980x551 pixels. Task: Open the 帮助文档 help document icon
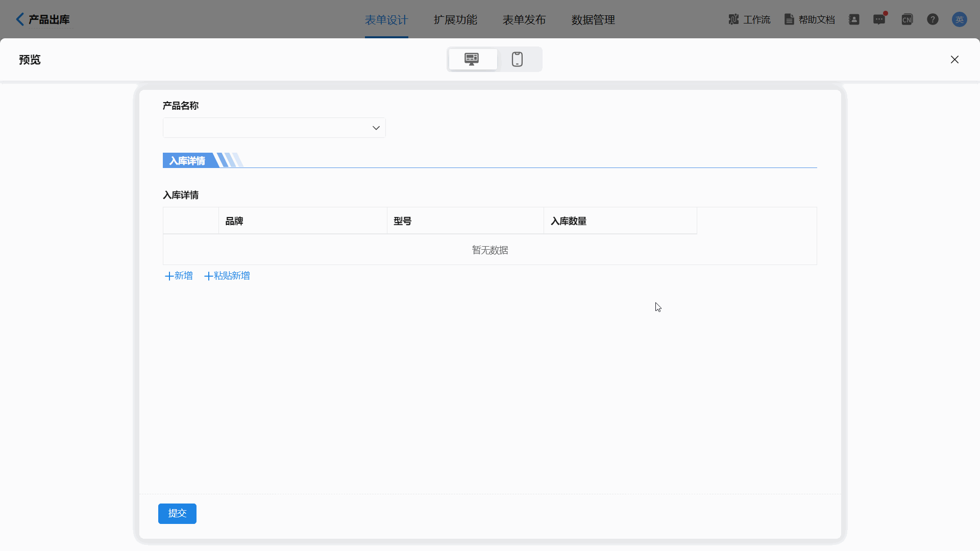pos(789,19)
